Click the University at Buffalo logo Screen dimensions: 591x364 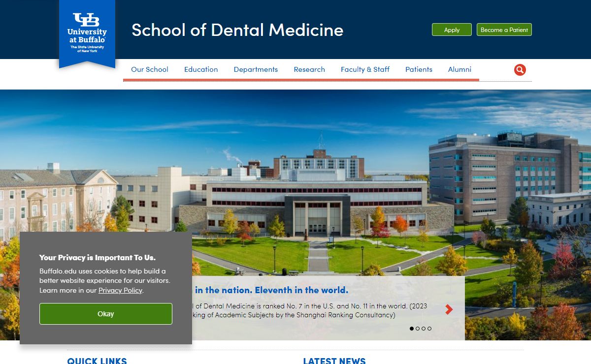tap(87, 33)
